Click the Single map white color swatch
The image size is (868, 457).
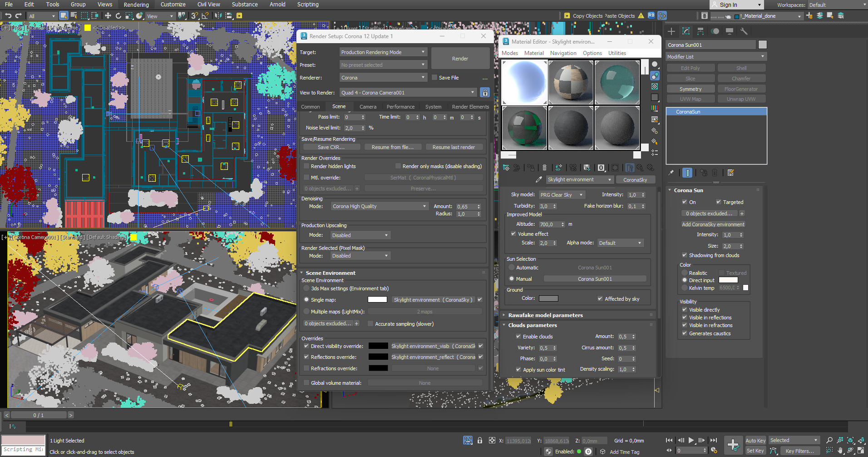(x=377, y=299)
